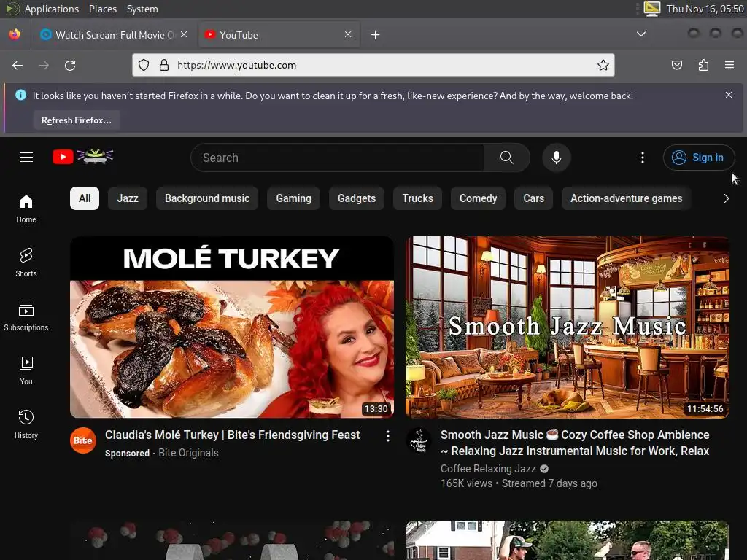The height and width of the screenshot is (560, 747).
Task: Click the clock Thu Nov 16 05:50
Action: [x=705, y=9]
